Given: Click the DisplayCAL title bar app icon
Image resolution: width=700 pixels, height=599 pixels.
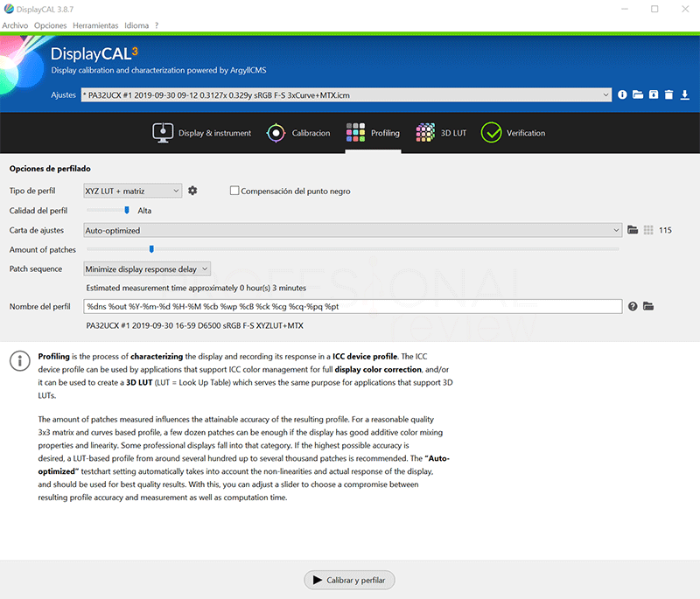Looking at the screenshot, I should (9, 9).
